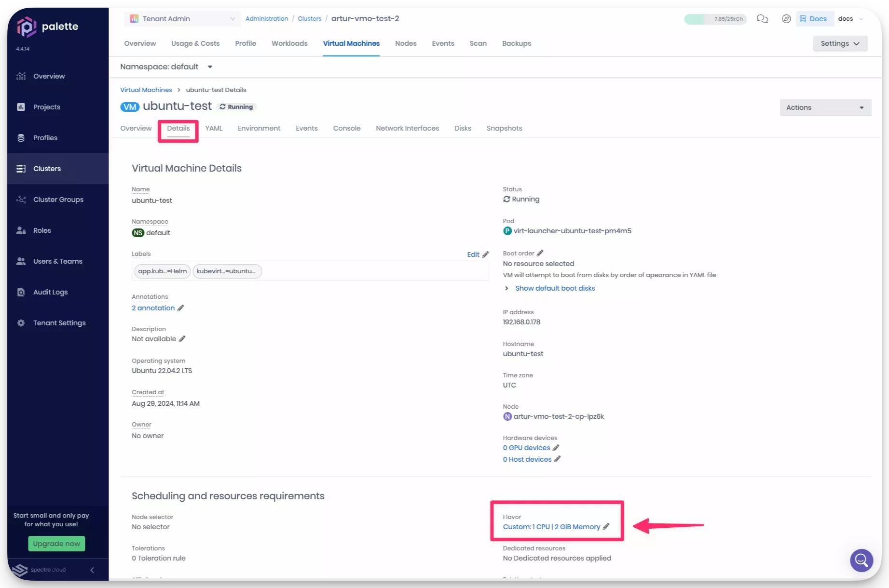This screenshot has height=588, width=889.
Task: Open Audit Logs in the sidebar
Action: click(58, 292)
